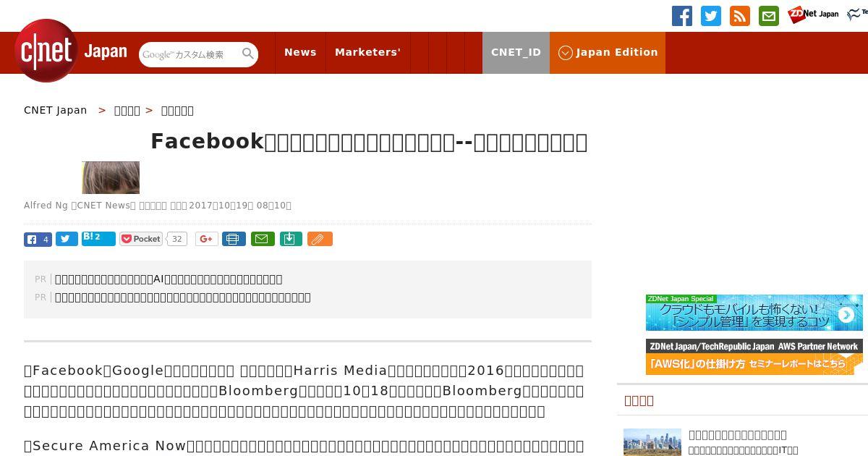Open the ZDNet Japan Special cloud banner
Viewport: 868px width, 456px height.
(x=754, y=313)
